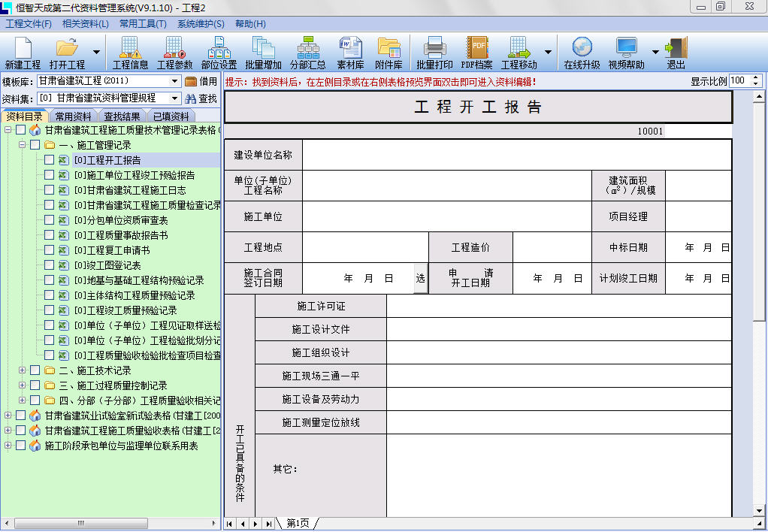The height and width of the screenshot is (532, 768).
Task: Increase the 显示比例 zoom spinner value
Action: point(756,78)
